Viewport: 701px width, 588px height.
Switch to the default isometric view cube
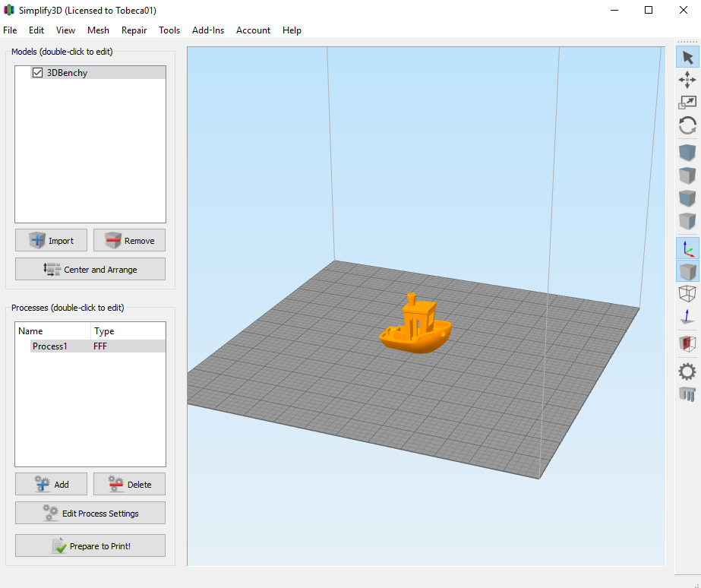687,153
